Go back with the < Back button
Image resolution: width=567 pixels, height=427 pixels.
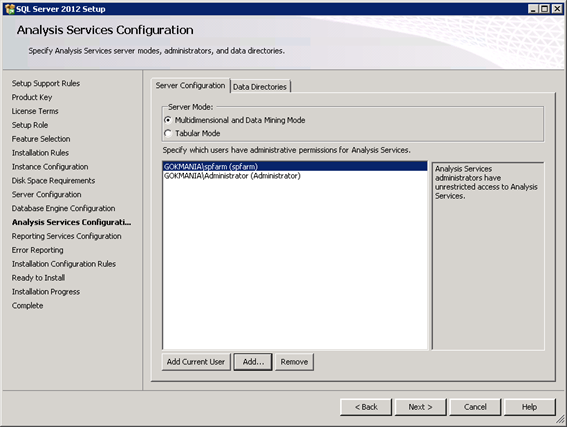coord(366,407)
